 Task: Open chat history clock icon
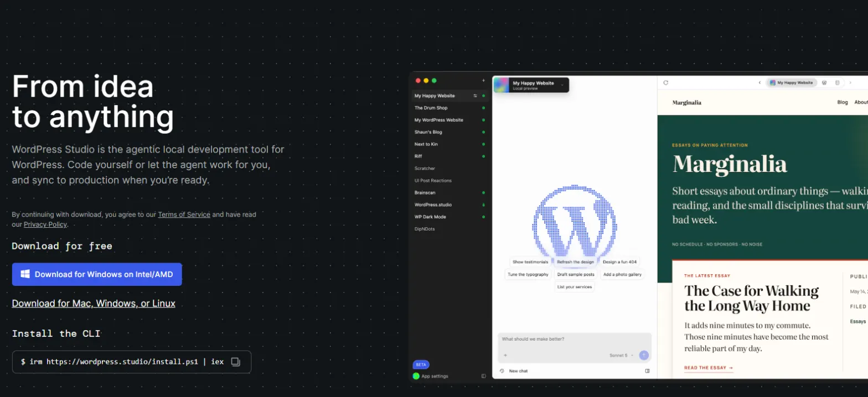(502, 371)
